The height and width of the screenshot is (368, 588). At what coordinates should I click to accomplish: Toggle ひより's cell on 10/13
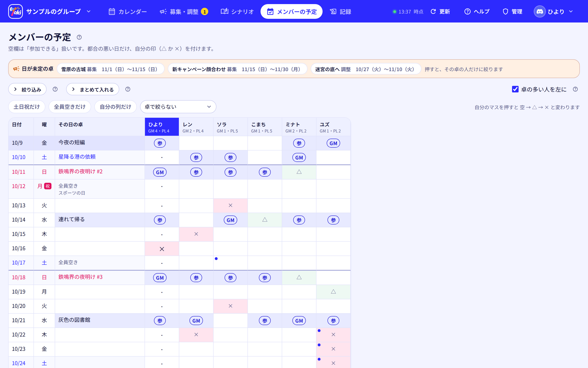tap(162, 206)
